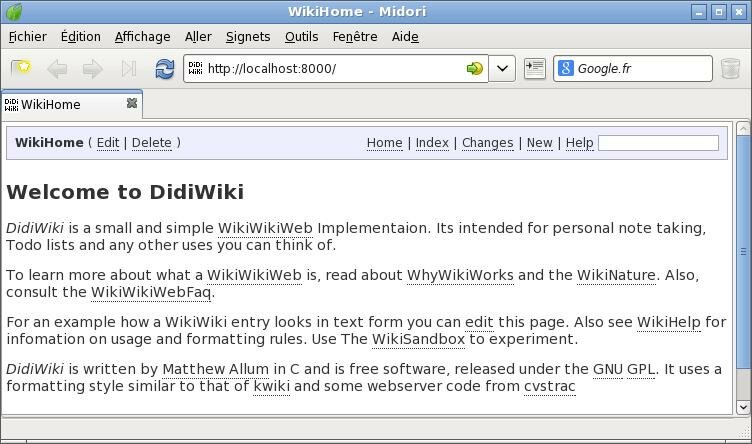Go to the Home wiki link
This screenshot has height=444, width=752.
click(385, 143)
